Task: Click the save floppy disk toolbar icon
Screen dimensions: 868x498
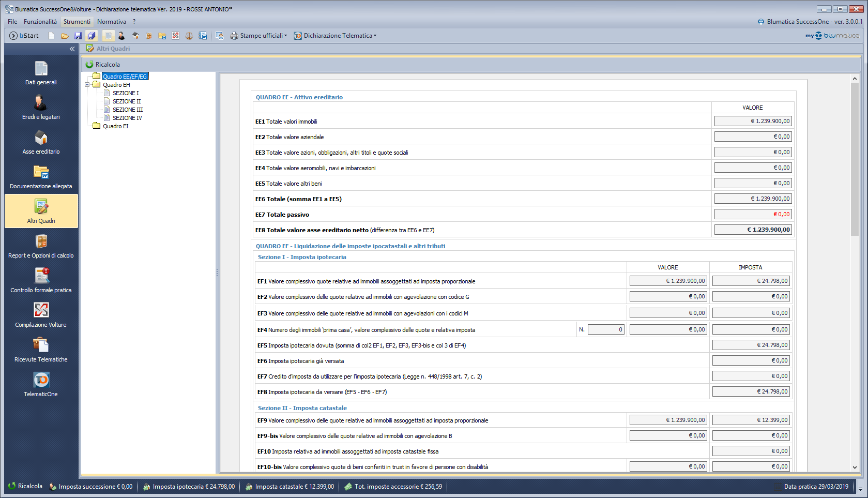Action: (x=78, y=36)
